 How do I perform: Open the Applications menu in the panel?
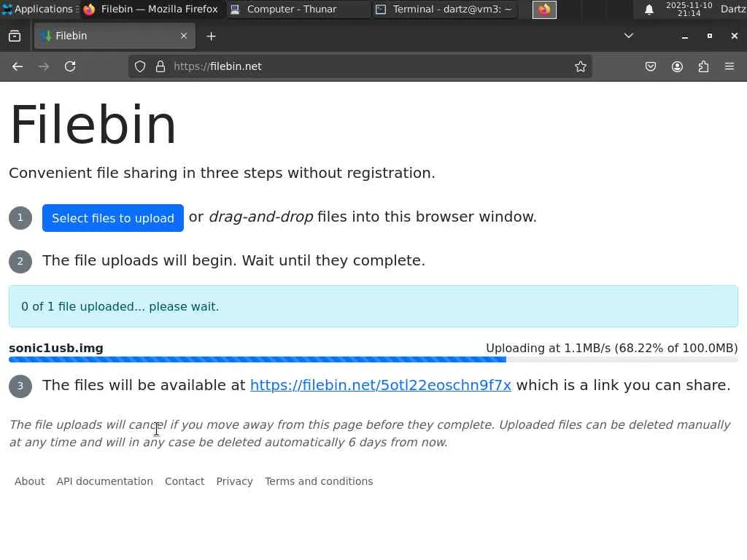click(x=39, y=9)
